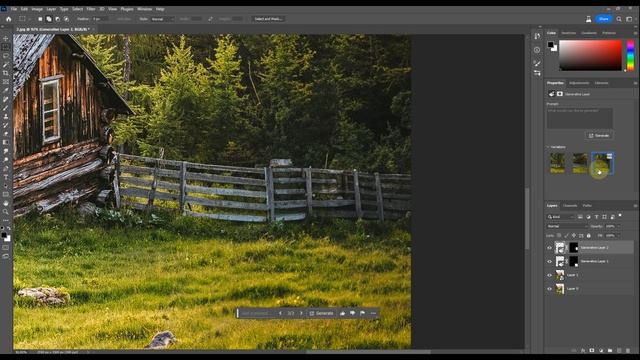The image size is (640, 360).
Task: Click the foreground color swatch in Color panel
Action: (x=551, y=44)
